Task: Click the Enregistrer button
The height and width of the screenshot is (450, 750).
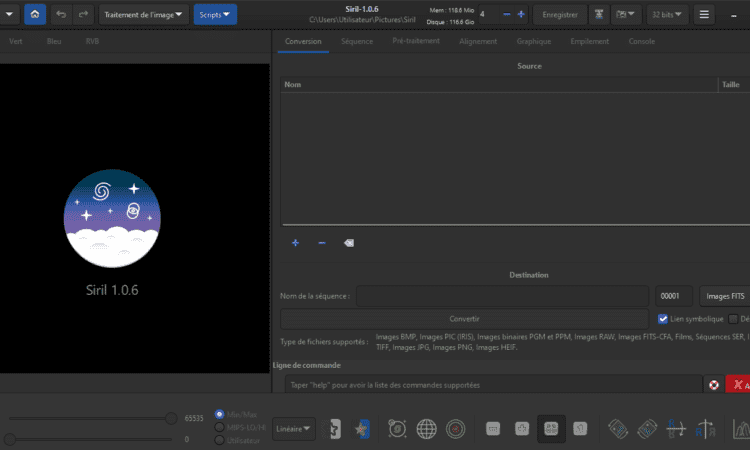Action: [560, 14]
